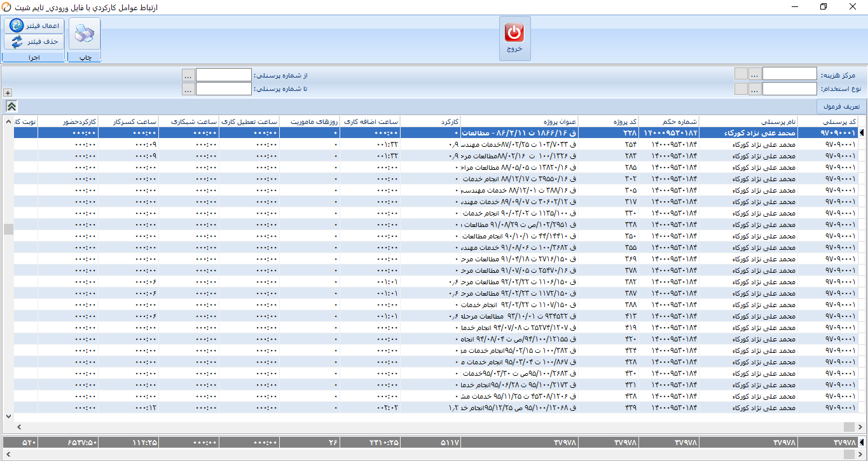Click the شماره حکم column header

(670, 121)
